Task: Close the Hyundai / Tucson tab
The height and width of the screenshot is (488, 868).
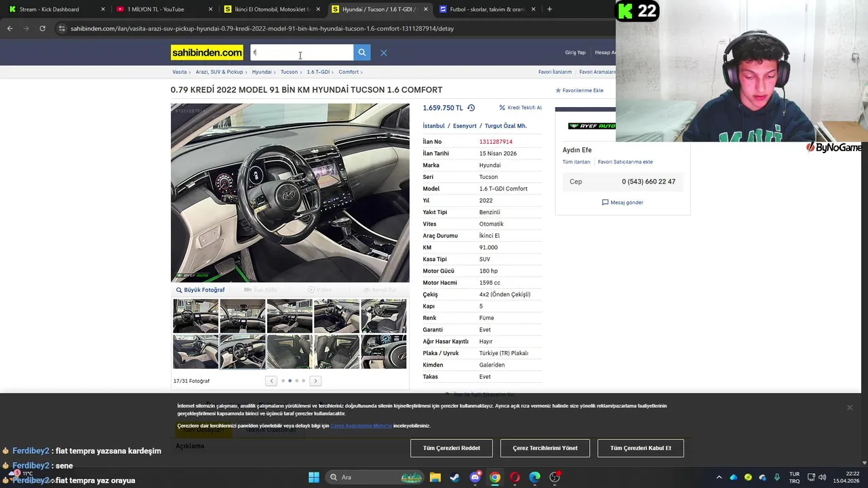Action: point(425,9)
